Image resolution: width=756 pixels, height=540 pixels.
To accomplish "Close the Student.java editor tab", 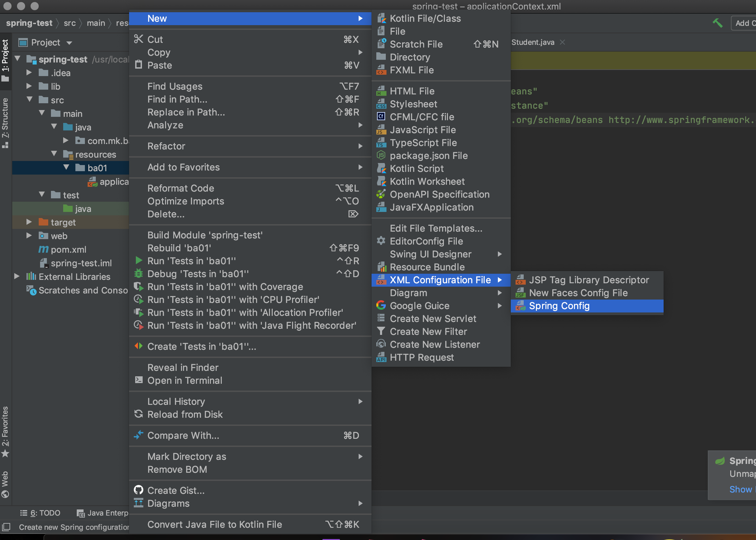I will pos(562,42).
